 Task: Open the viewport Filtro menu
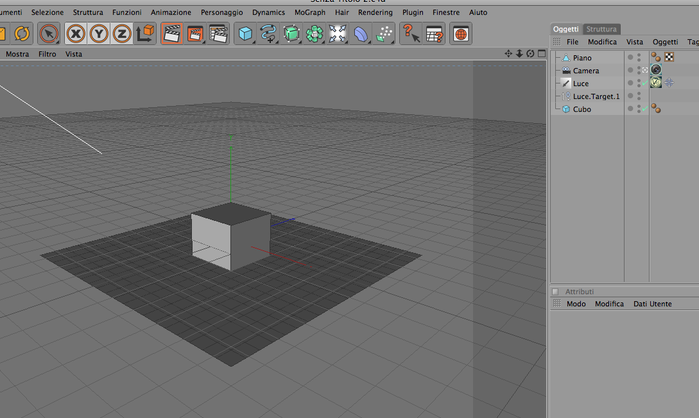pos(47,54)
